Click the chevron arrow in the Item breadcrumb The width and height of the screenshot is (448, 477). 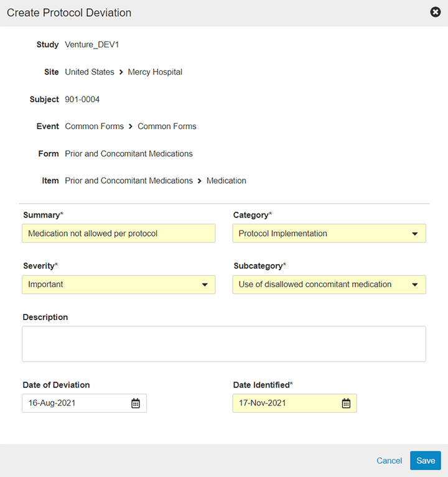coord(200,181)
